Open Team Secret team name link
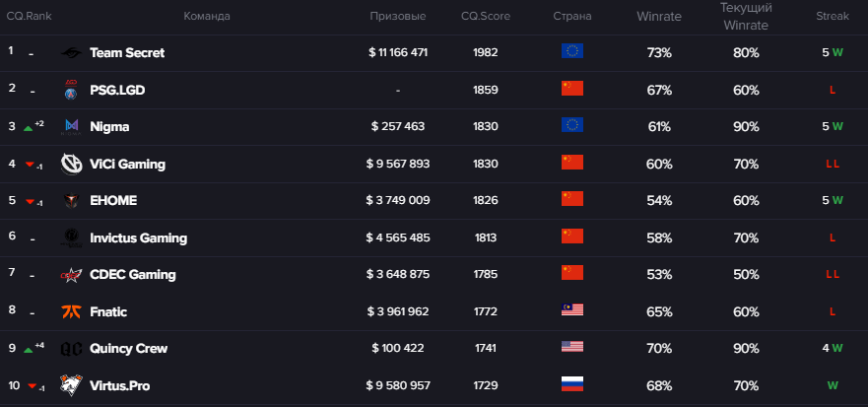This screenshot has height=407, width=868. (x=127, y=53)
